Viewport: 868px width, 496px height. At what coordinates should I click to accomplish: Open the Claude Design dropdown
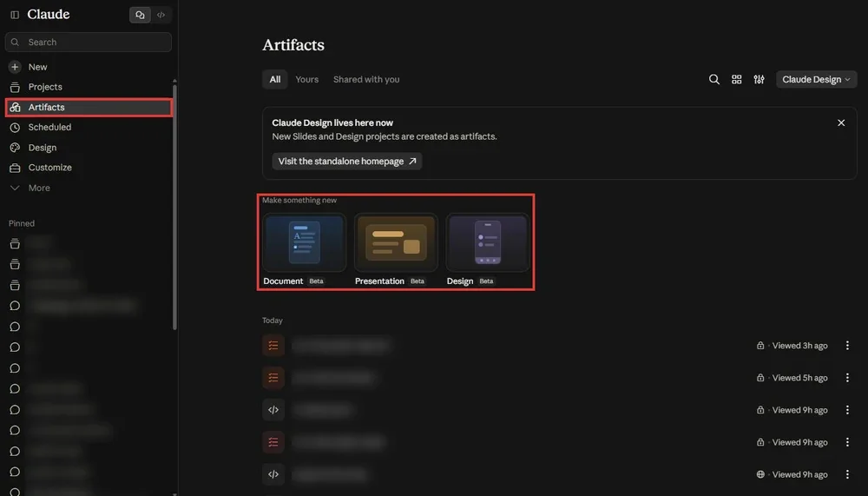tap(817, 79)
